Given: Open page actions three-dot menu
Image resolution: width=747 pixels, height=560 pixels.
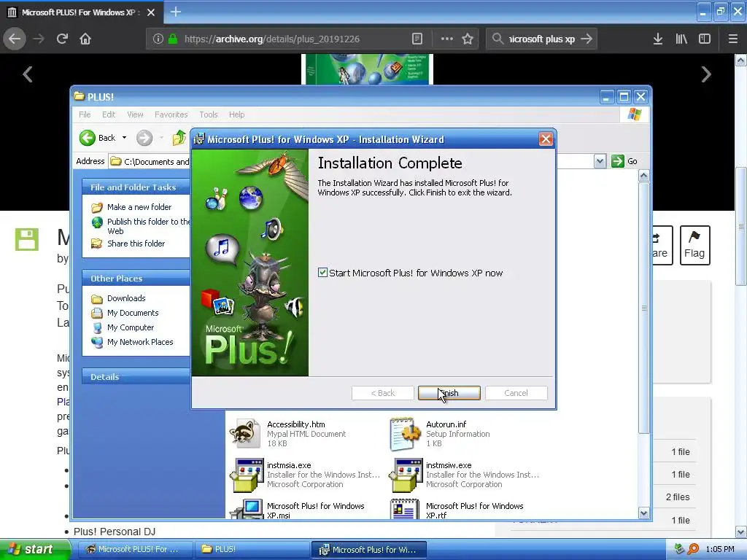Looking at the screenshot, I should [447, 39].
